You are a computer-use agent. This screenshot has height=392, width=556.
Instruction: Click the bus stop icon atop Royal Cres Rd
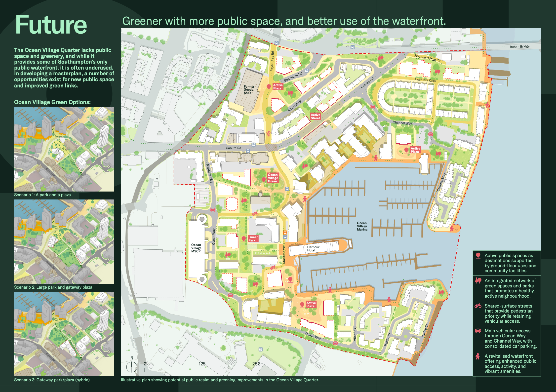(277, 43)
